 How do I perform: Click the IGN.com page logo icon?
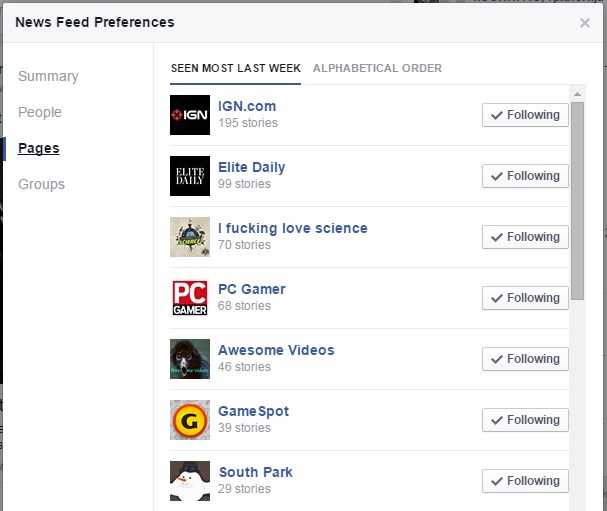pyautogui.click(x=190, y=115)
